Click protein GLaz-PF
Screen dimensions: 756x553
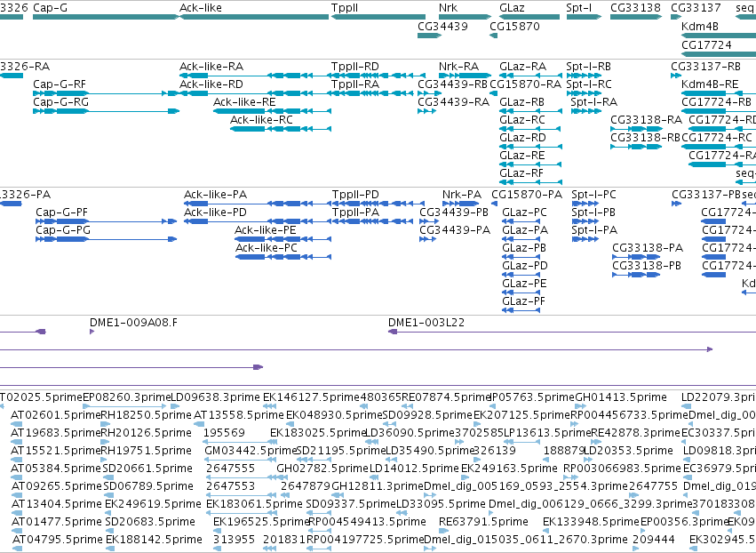pos(523,301)
